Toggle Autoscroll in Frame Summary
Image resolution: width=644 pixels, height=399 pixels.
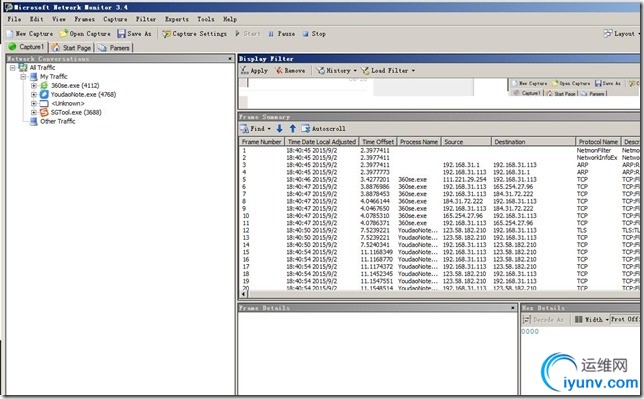pos(324,129)
